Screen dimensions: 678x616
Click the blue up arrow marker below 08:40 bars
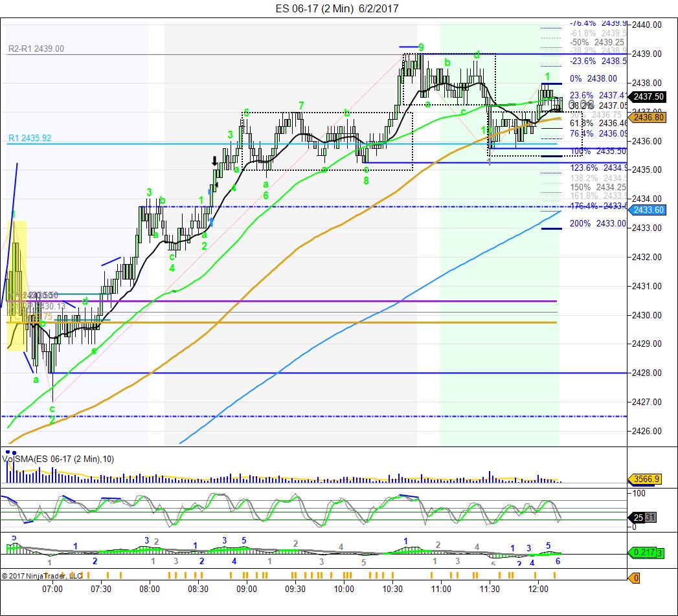pos(212,222)
